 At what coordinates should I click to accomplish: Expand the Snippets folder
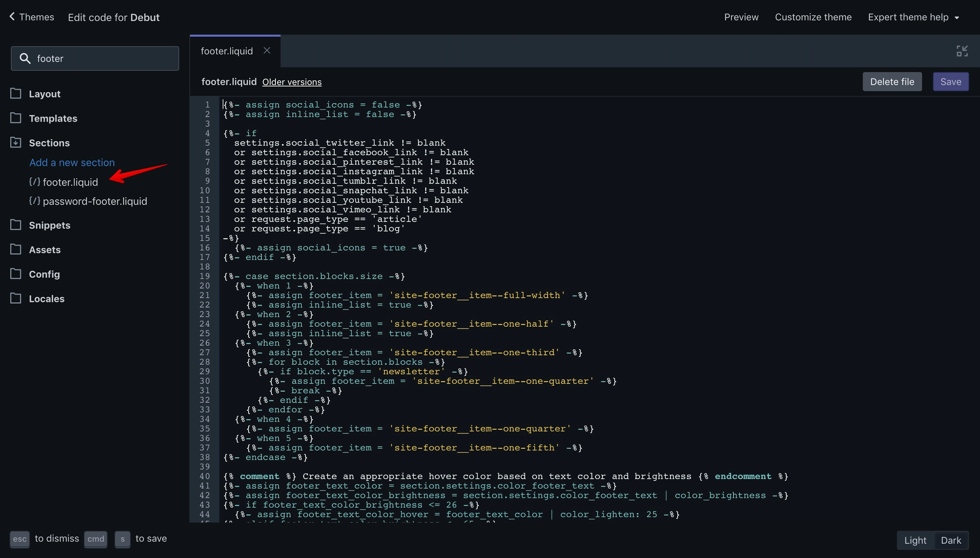click(49, 225)
